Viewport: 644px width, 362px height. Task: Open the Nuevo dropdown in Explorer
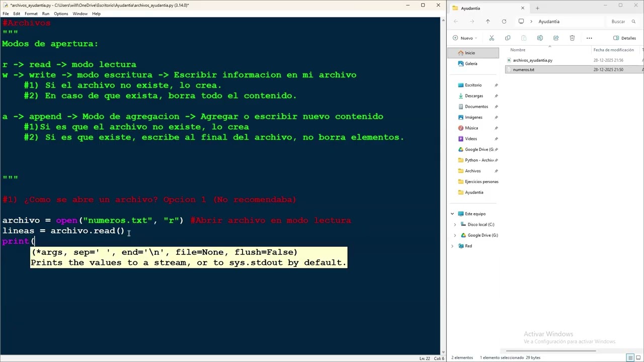click(x=465, y=38)
